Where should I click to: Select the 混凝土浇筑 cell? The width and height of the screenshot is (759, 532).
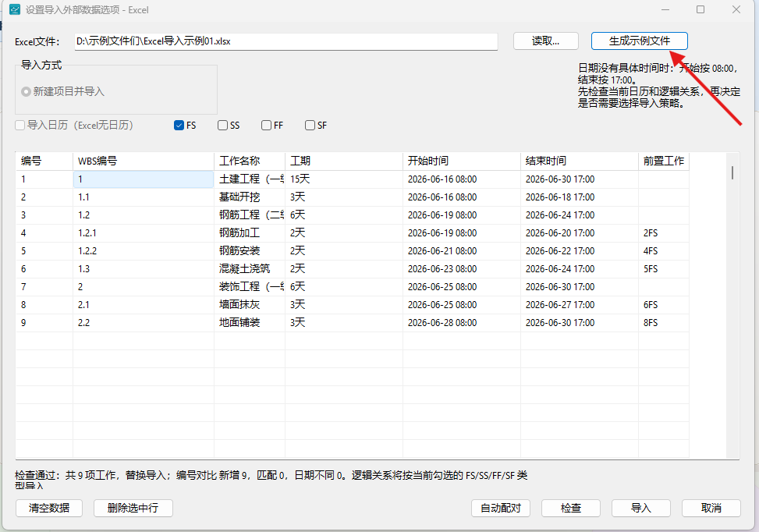(x=250, y=268)
